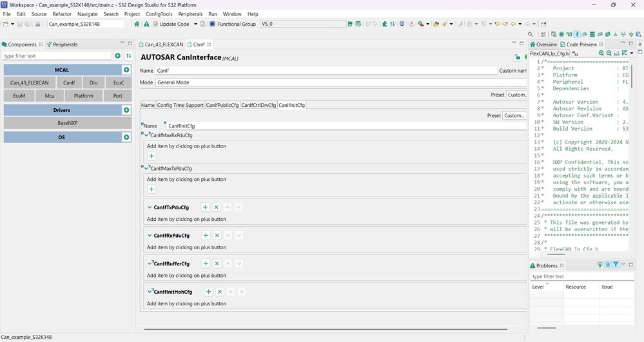Viewport: 644px width, 342px height.
Task: Select the Dio component button
Action: tap(93, 82)
